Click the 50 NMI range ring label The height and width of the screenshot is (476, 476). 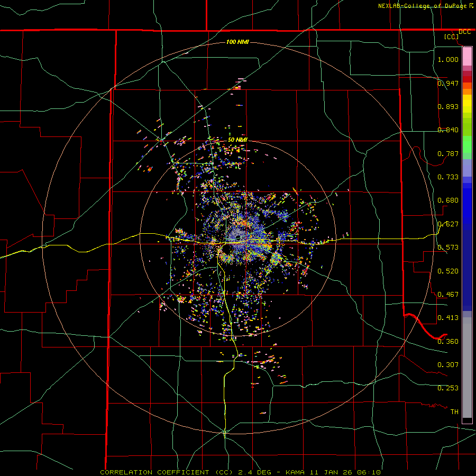click(x=237, y=140)
